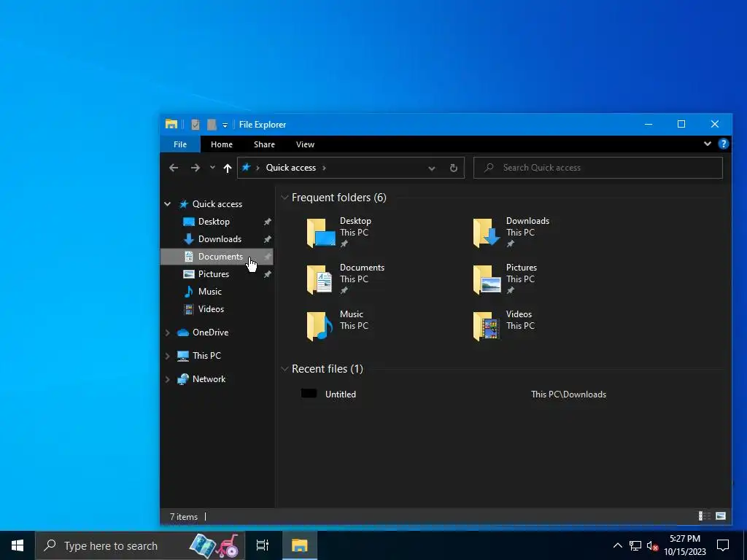Open the volume tray icon
Screen dimensions: 747x560
click(652, 545)
